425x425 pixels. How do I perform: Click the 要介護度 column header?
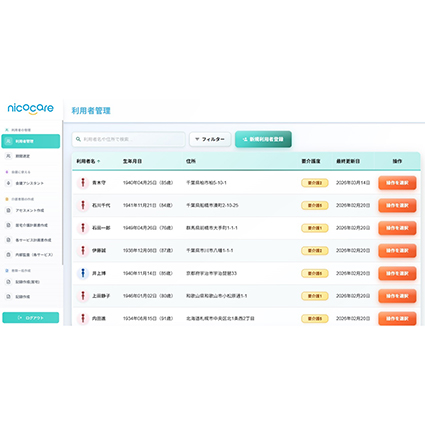click(x=311, y=161)
